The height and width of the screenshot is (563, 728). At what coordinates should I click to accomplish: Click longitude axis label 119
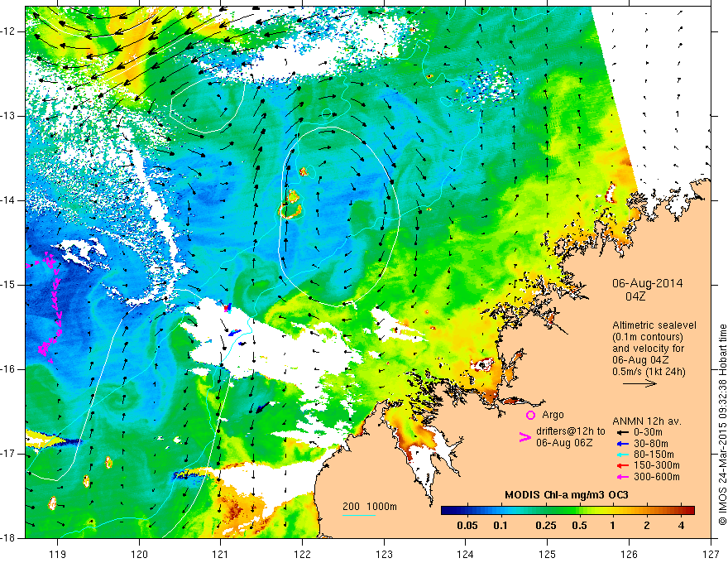tap(58, 555)
